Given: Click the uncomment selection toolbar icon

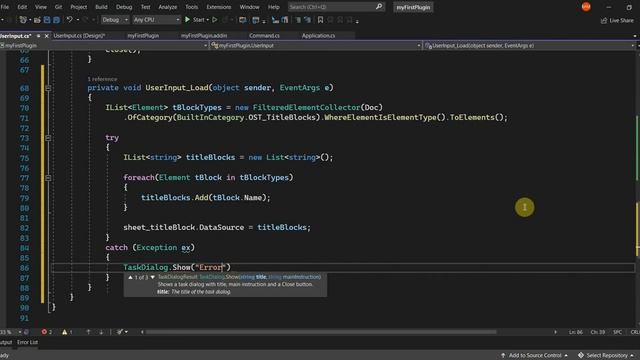Looking at the screenshot, I should coord(307,20).
